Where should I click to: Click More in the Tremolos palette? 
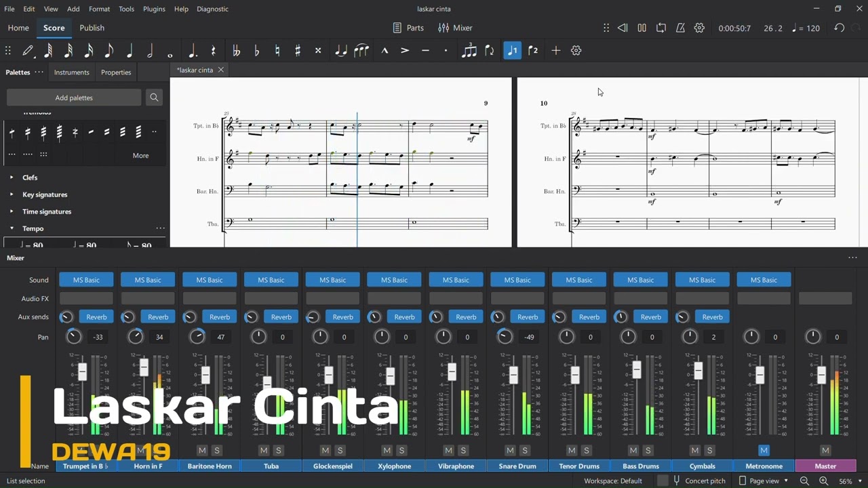[140, 155]
